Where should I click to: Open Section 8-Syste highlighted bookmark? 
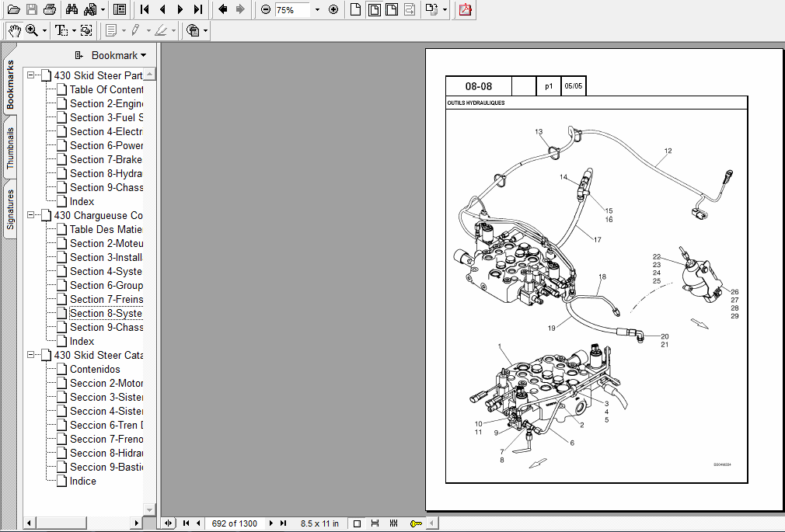[106, 313]
